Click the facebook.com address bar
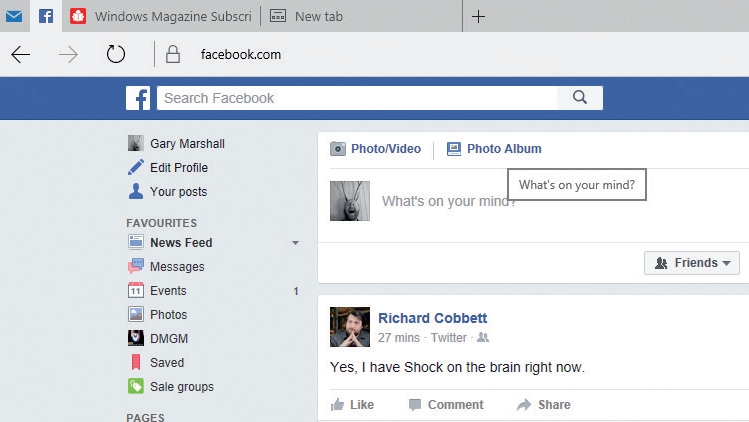749x422 pixels. coord(241,54)
